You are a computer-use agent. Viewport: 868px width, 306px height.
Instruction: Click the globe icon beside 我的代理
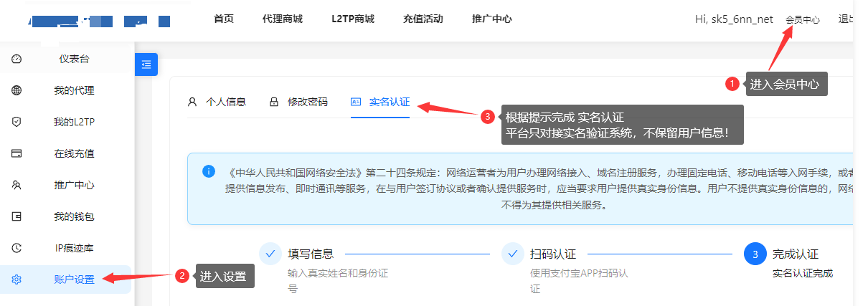(16, 90)
